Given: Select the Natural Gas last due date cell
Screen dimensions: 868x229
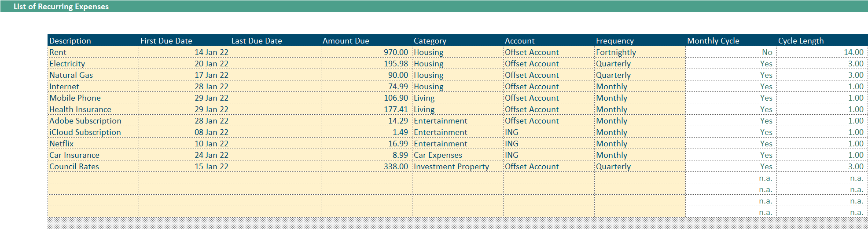Looking at the screenshot, I should point(276,75).
